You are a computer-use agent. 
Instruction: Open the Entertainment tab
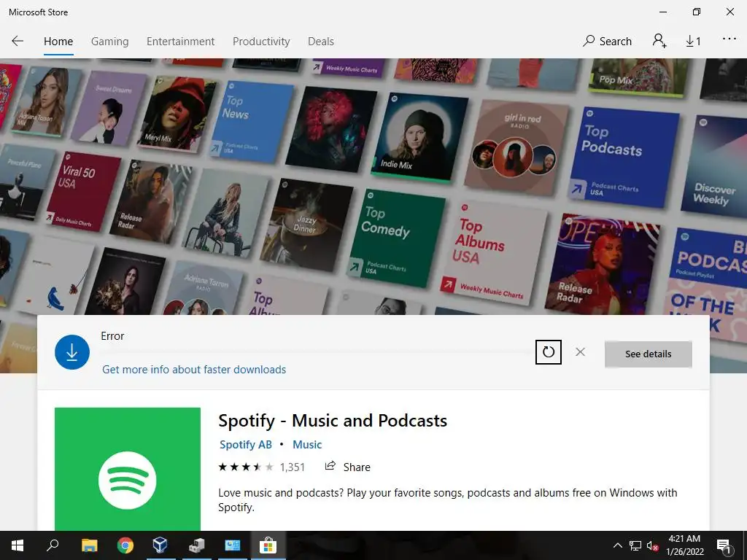[x=181, y=42]
